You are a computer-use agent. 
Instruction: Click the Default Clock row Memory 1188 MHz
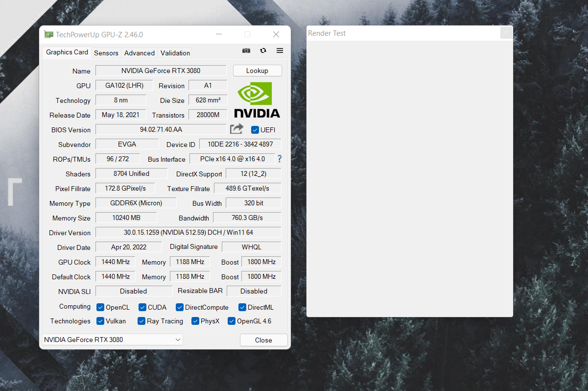coord(190,276)
